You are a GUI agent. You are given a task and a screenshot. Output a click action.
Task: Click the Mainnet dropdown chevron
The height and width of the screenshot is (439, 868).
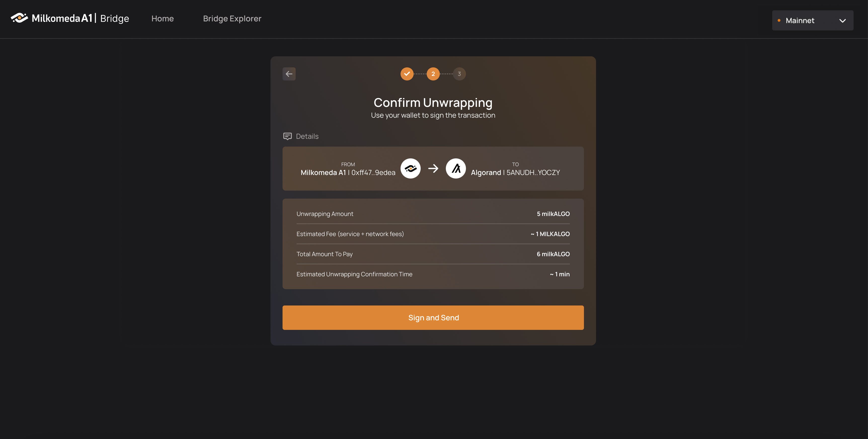(842, 21)
